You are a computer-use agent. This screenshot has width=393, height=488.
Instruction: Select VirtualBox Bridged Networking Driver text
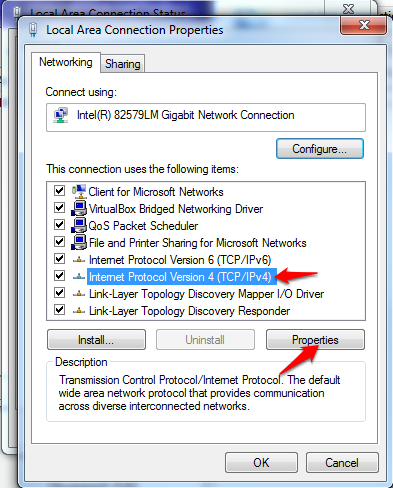pos(176,209)
